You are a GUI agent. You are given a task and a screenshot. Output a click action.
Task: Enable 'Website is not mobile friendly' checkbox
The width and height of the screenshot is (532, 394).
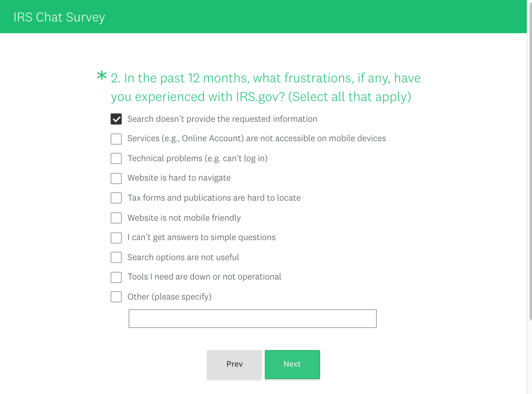point(116,218)
